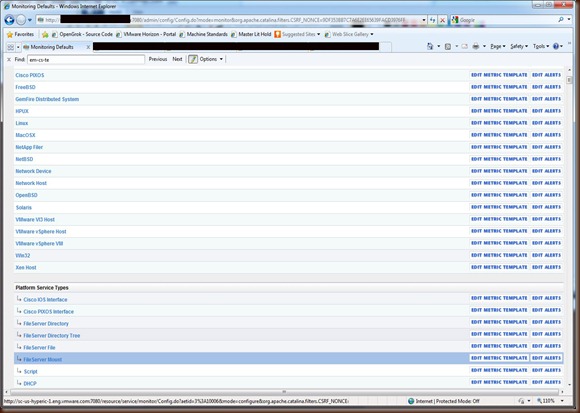This screenshot has height=413, width=580.
Task: Click the magnifier search icon in Google box
Action: pos(561,20)
